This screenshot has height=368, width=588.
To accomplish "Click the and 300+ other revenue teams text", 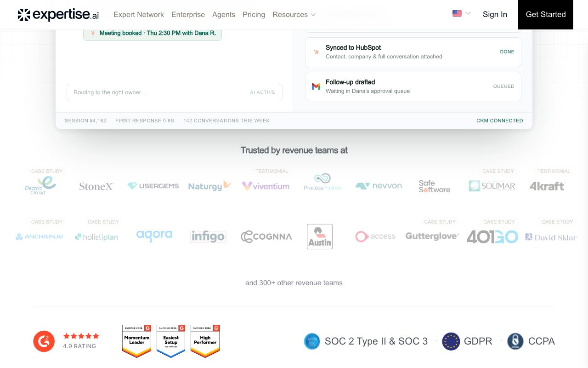I will coord(294,283).
